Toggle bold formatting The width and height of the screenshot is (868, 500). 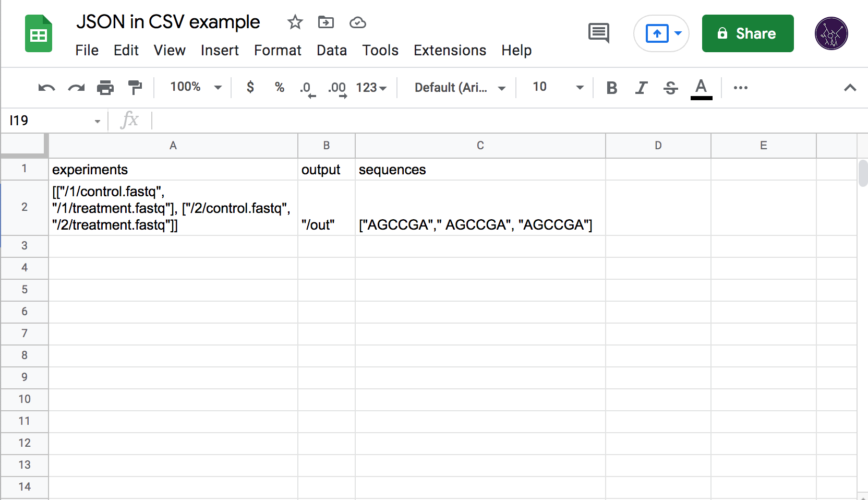pyautogui.click(x=611, y=87)
